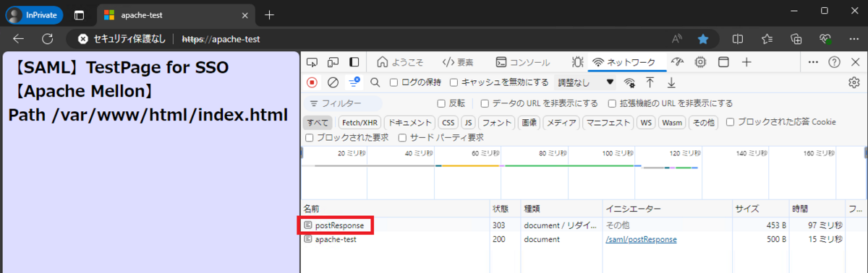Click the security not protected indicator
The height and width of the screenshot is (273, 868).
[x=122, y=39]
